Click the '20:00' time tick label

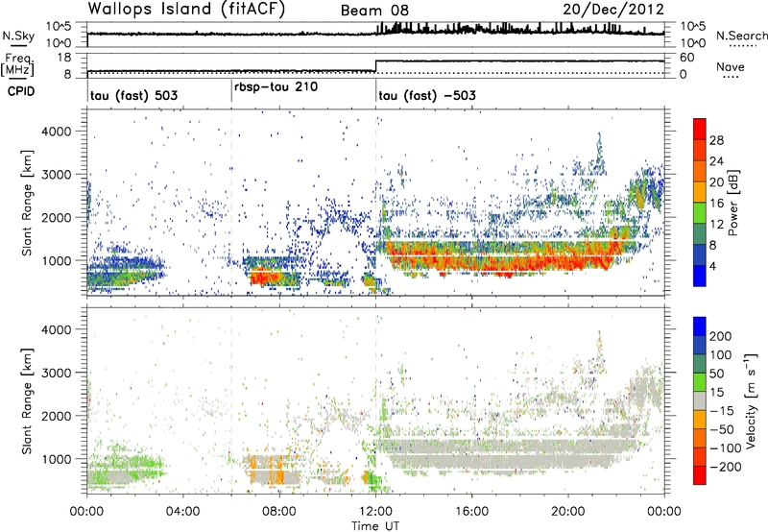point(568,512)
